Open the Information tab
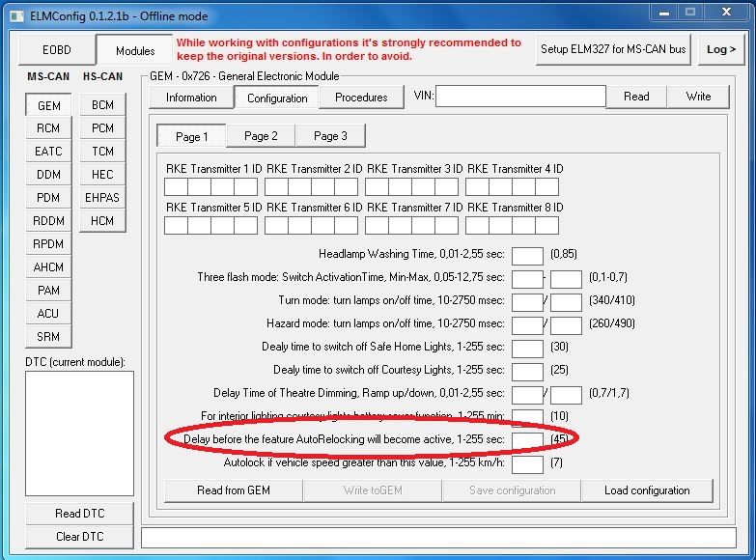 click(191, 98)
